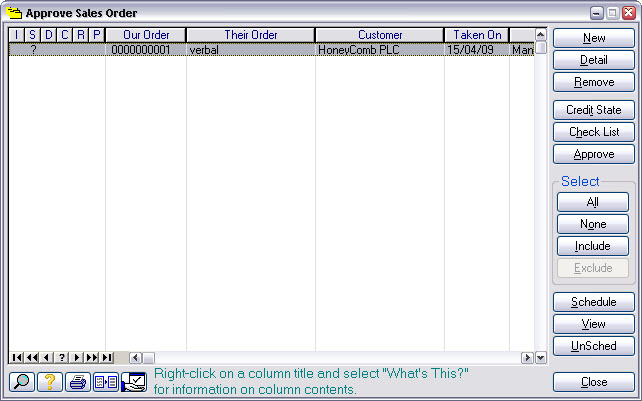
Task: Click the Customer column header
Action: [x=380, y=35]
